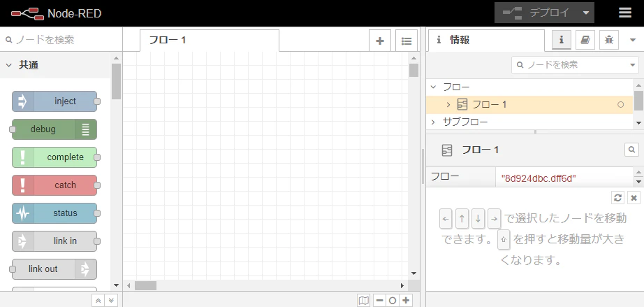Image resolution: width=644 pixels, height=307 pixels.
Task: Click property table scroll down arrow
Action: click(x=638, y=181)
